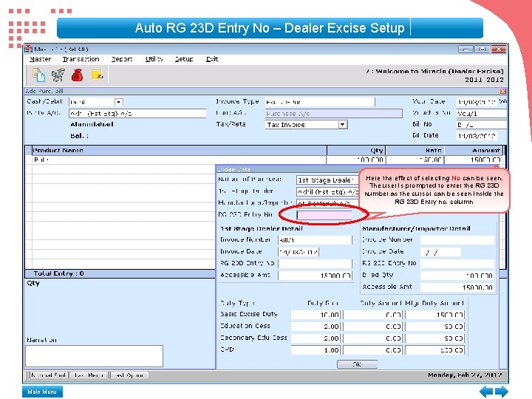The image size is (532, 399).
Task: Click Manufacturer Billed Qty field
Action: pyautogui.click(x=457, y=276)
